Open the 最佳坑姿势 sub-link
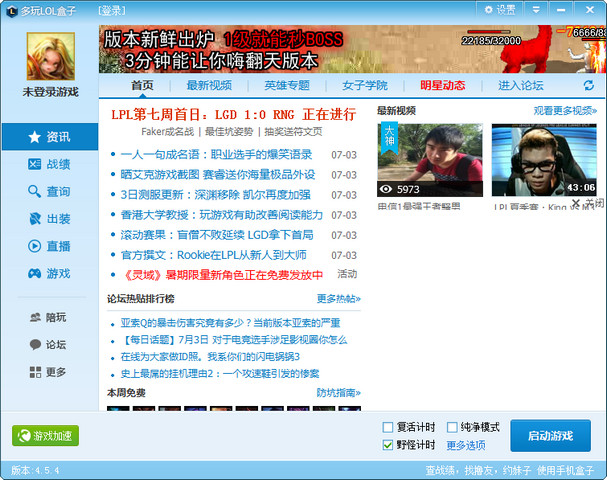The width and height of the screenshot is (607, 480). 229,132
